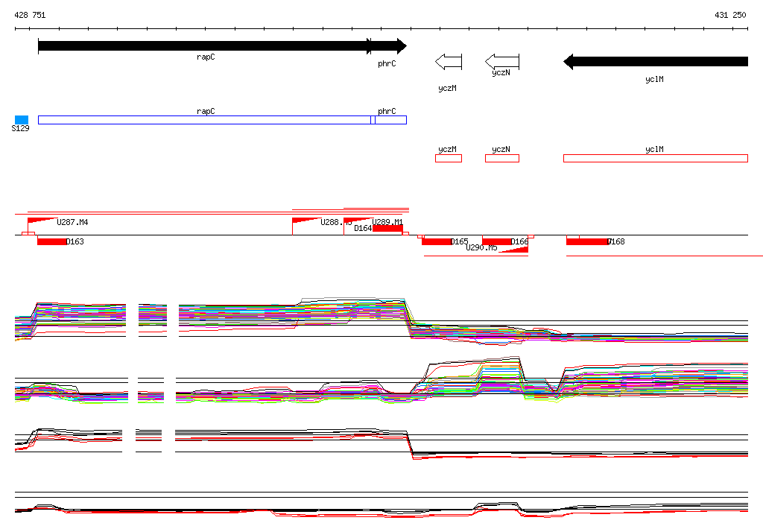Select the D165 red terminator bar
Image resolution: width=763 pixels, height=532 pixels.
437,242
